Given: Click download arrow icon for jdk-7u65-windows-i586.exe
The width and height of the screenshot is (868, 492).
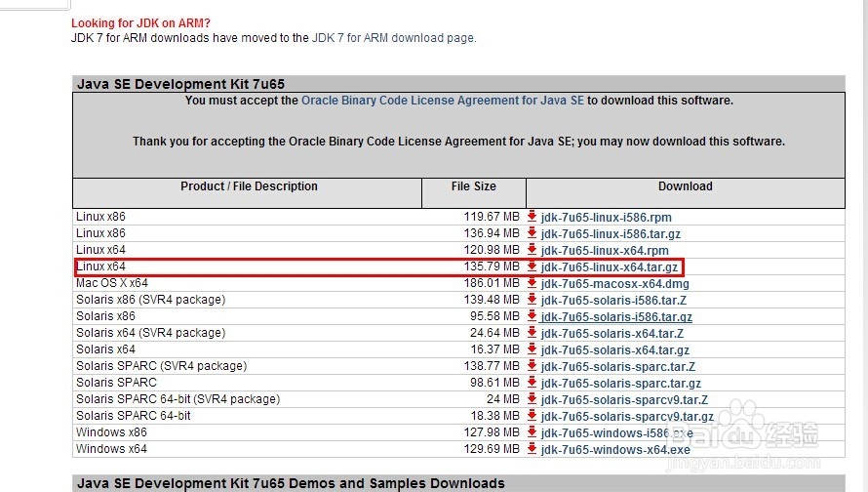Looking at the screenshot, I should point(532,432).
